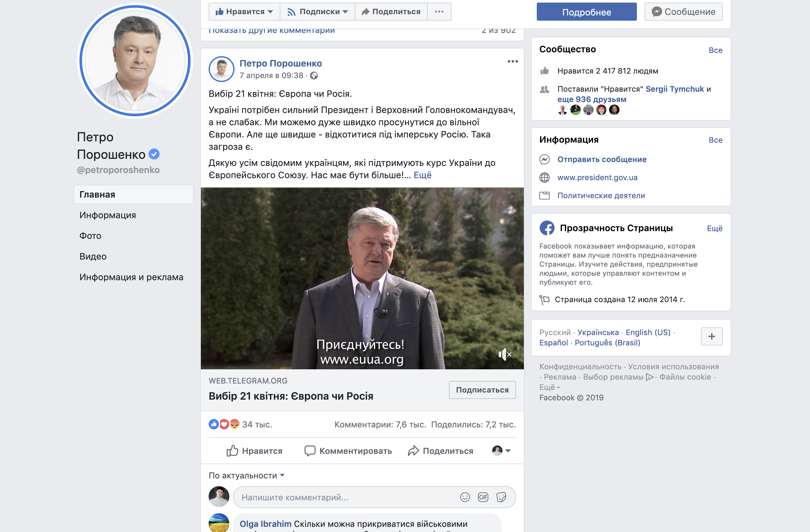Open the www.president.gov.ua link
The image size is (810, 532).
click(597, 177)
